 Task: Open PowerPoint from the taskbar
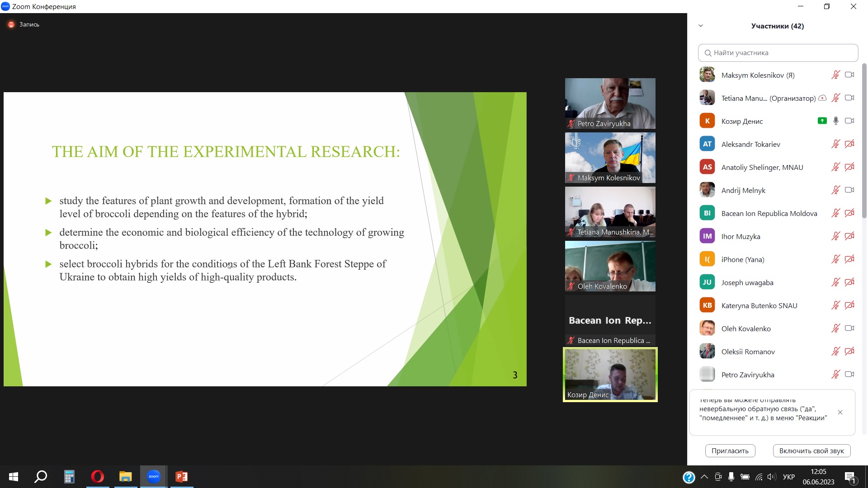point(181,476)
